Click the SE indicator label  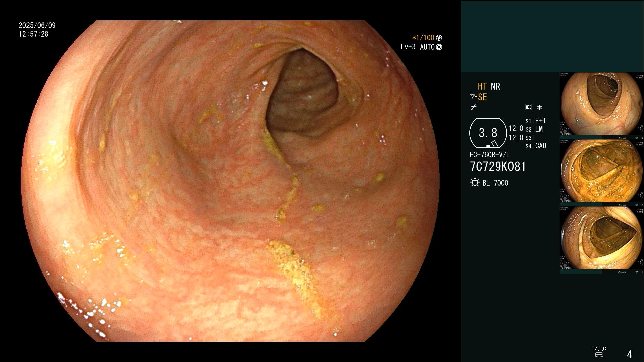point(482,97)
